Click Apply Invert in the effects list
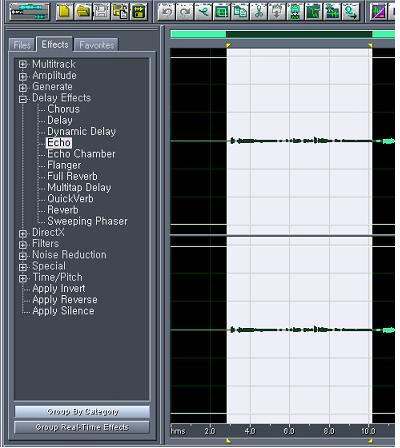Screen dimensions: 400x448 pyautogui.click(x=59, y=289)
